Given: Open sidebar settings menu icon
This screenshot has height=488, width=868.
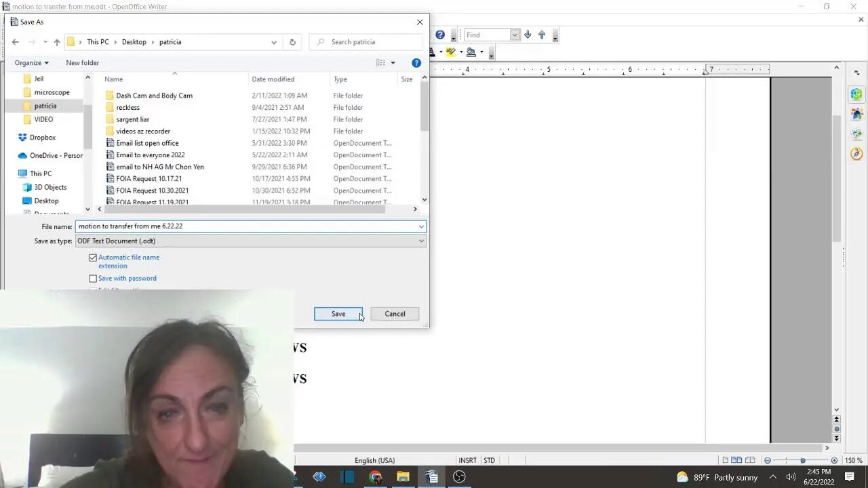Looking at the screenshot, I should [856, 73].
